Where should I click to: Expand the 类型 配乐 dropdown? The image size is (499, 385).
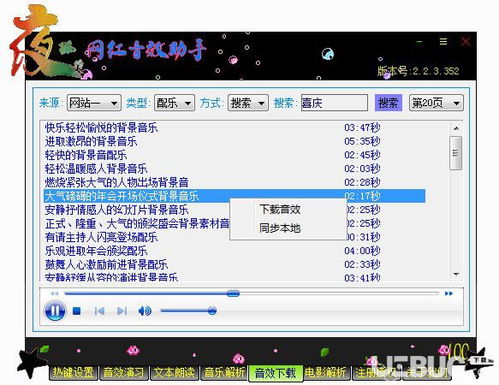pyautogui.click(x=174, y=103)
